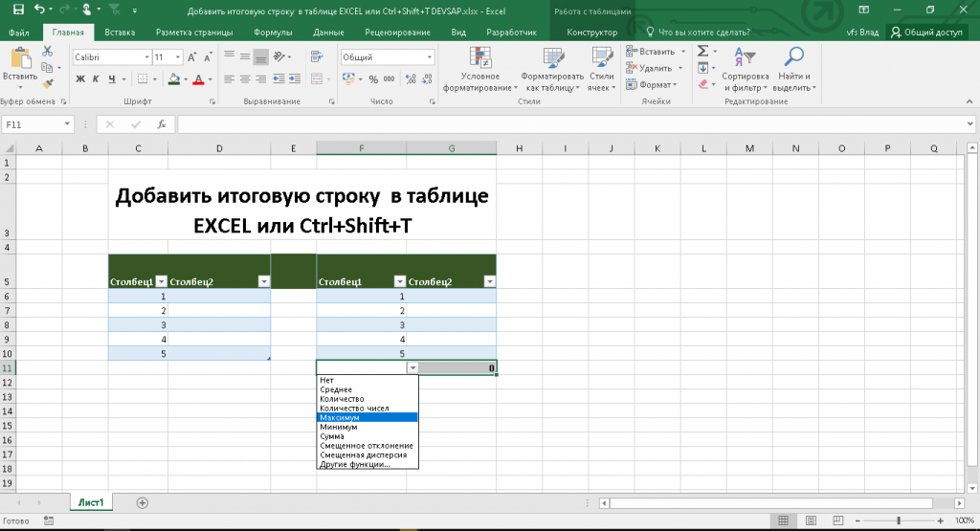
Task: Activate the Format Painter brush
Action: pos(48,83)
